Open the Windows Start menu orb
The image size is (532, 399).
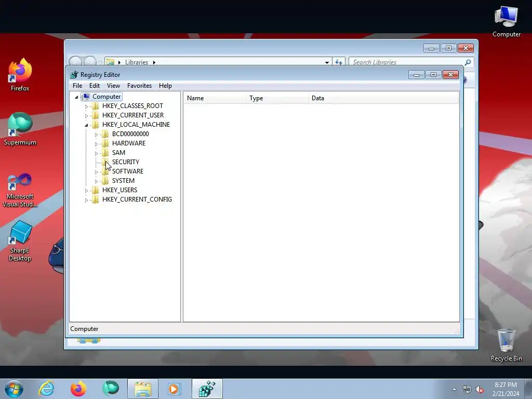14,389
